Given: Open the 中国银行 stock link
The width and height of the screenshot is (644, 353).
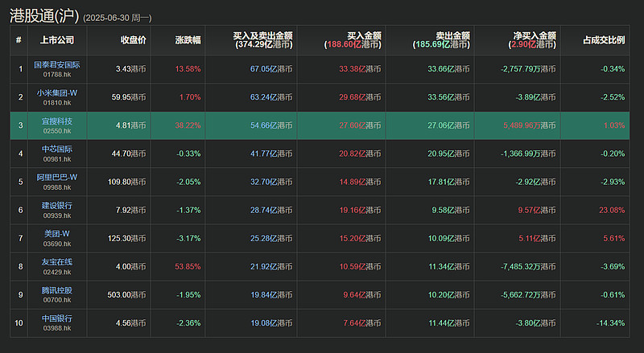Looking at the screenshot, I should [56, 318].
